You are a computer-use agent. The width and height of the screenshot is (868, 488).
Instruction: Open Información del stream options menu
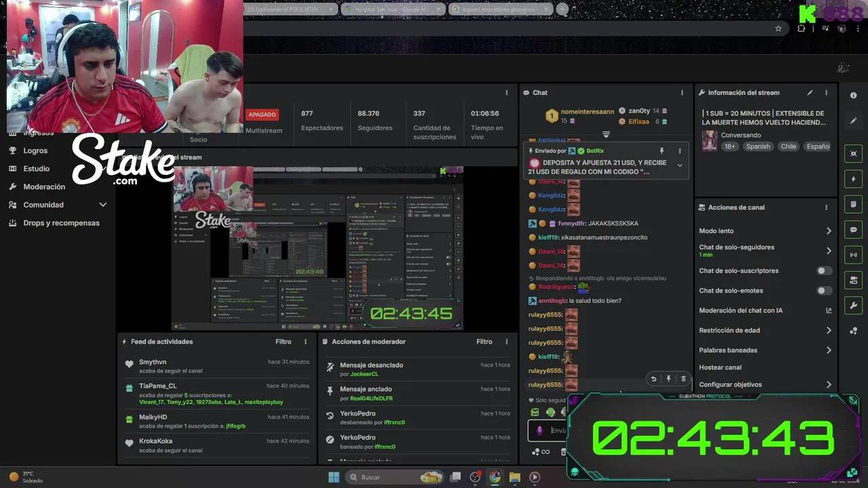point(826,93)
